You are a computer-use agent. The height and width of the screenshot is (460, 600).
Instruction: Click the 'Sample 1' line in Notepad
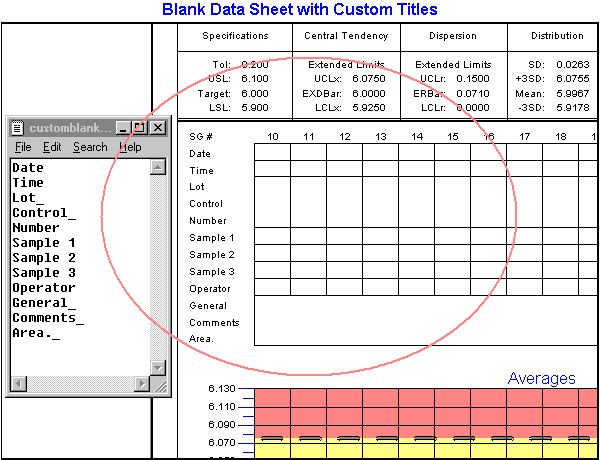coord(43,243)
